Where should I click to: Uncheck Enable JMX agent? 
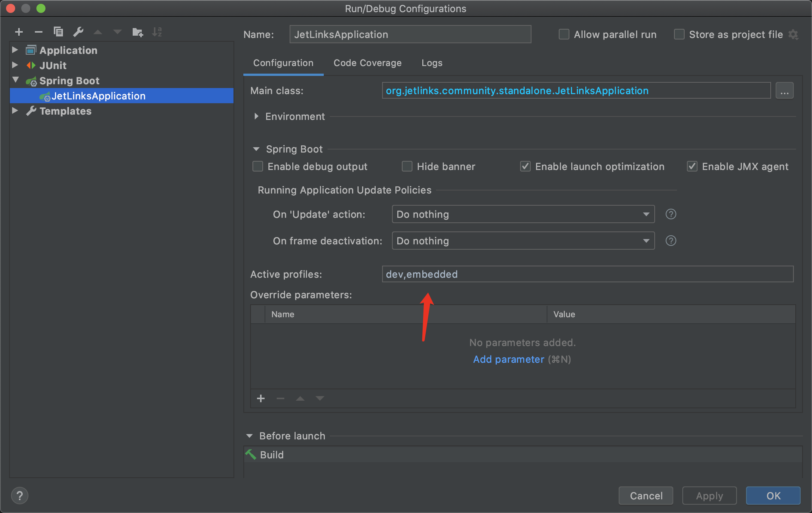point(692,167)
